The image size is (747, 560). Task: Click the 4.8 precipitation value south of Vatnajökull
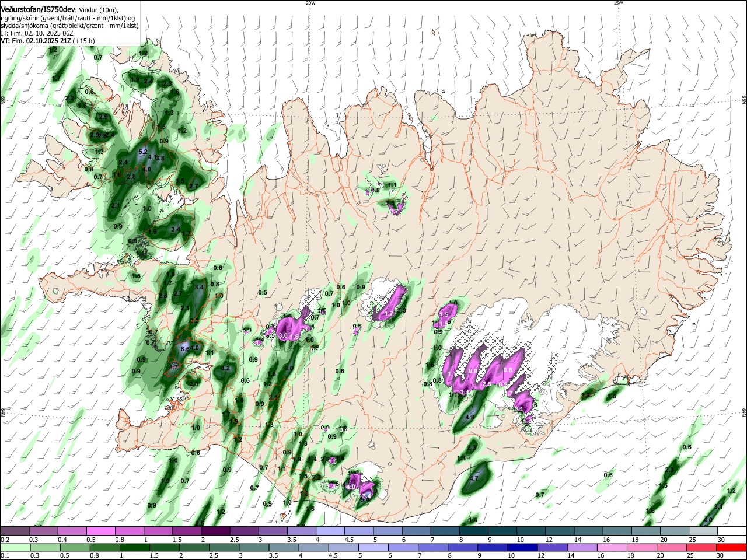coord(470,418)
